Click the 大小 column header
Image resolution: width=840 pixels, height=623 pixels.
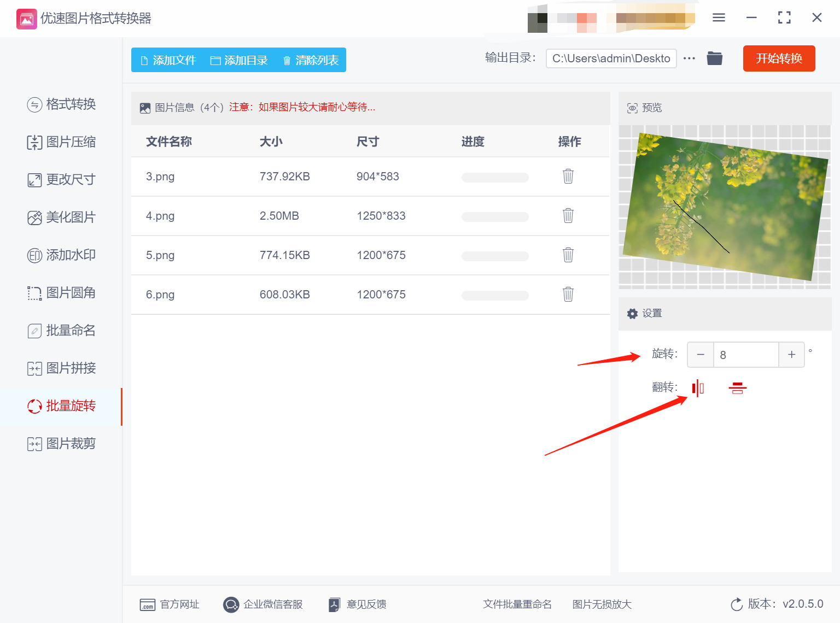[x=271, y=142]
